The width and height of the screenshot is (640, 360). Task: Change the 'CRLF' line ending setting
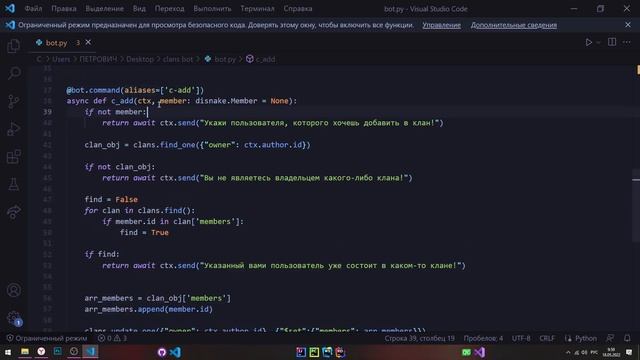tap(547, 338)
